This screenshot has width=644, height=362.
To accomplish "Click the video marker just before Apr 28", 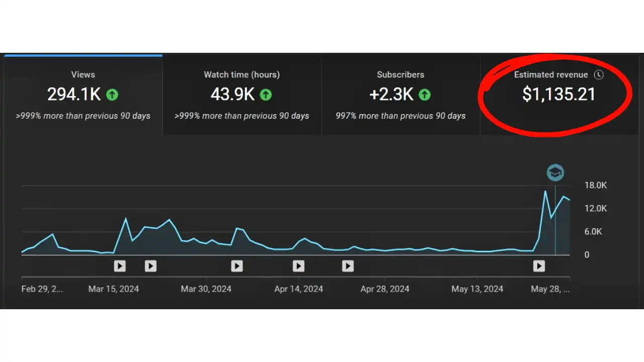I will (x=348, y=266).
